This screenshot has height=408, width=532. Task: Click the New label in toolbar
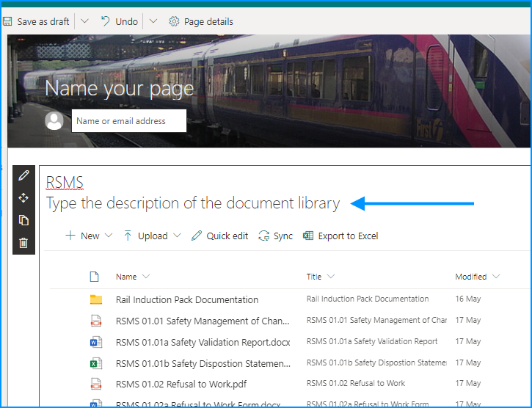tap(90, 236)
